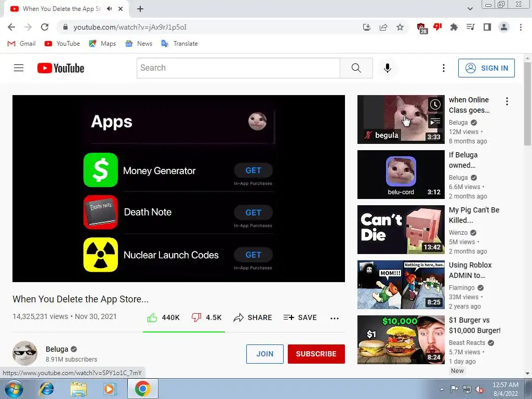Click the muted volume icon in system tray
Image resolution: width=532 pixels, height=399 pixels.
point(480,390)
